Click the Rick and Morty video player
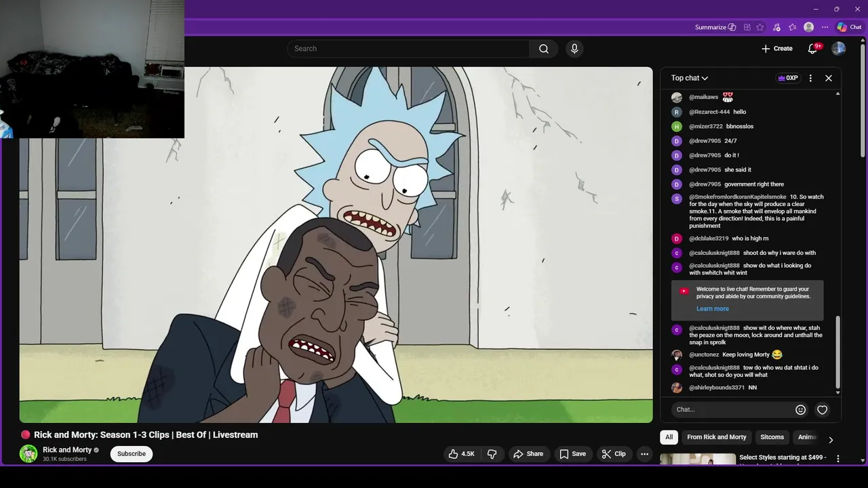 pos(336,245)
